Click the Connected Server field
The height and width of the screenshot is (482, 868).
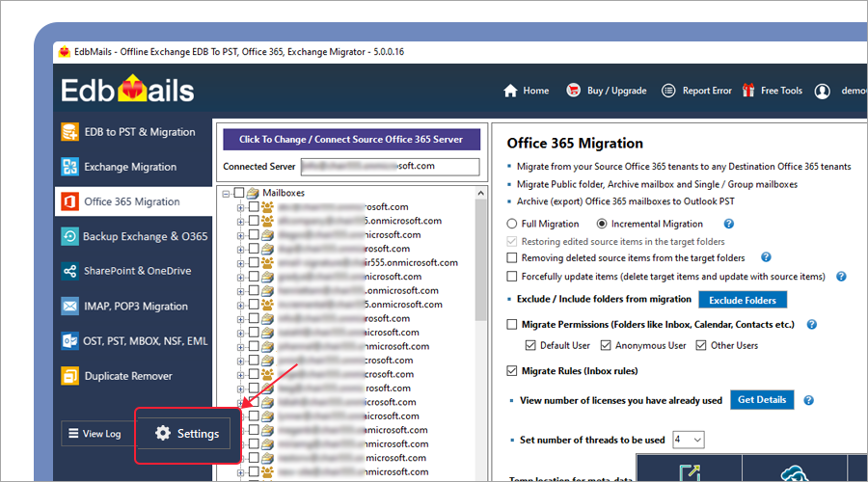(391, 167)
